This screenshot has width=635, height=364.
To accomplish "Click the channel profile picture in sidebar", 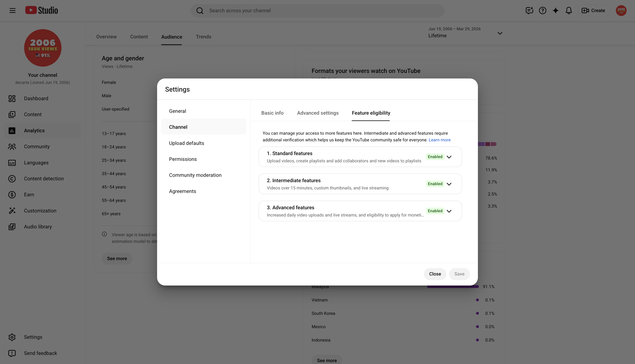I will 43,48.
